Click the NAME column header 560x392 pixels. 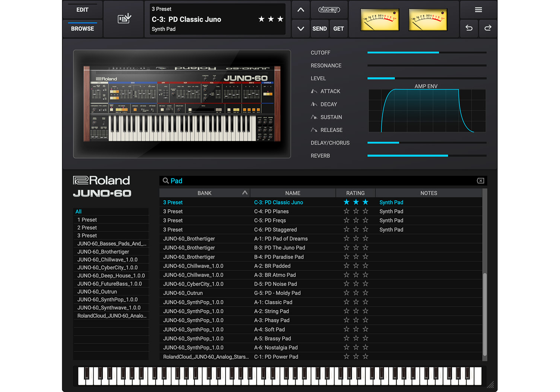point(293,193)
